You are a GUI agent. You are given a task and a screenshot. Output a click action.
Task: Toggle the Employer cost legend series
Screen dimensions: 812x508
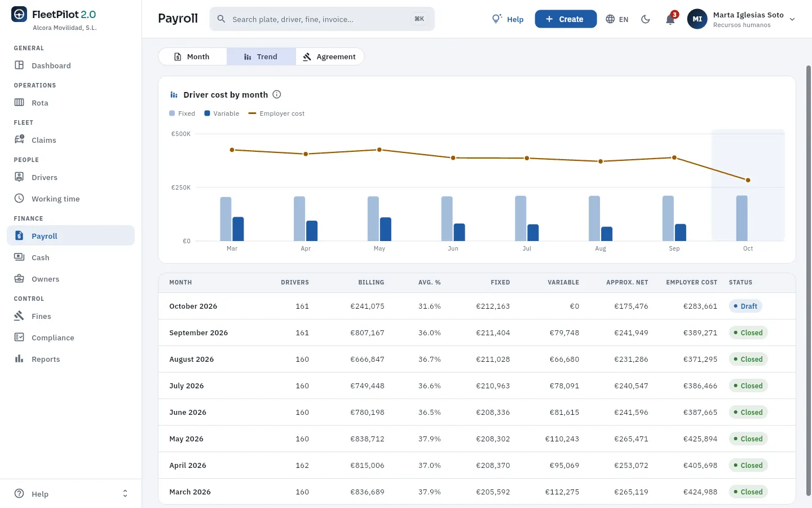point(276,113)
